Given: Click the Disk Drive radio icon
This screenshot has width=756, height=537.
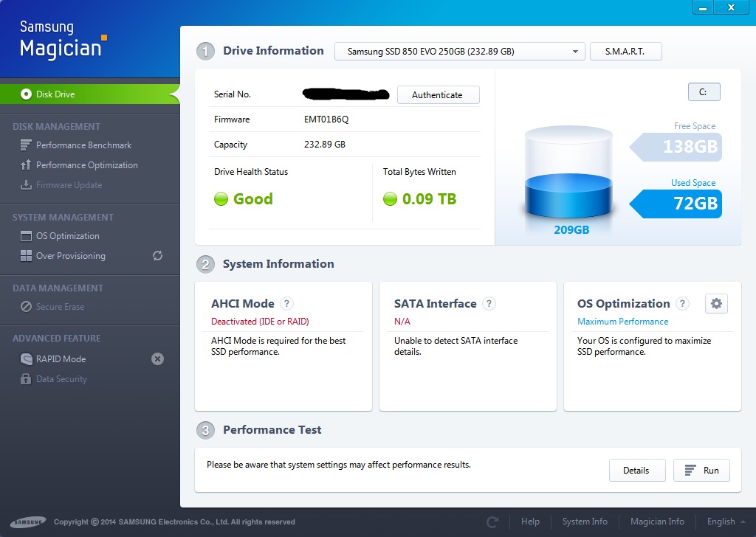Looking at the screenshot, I should (x=26, y=94).
